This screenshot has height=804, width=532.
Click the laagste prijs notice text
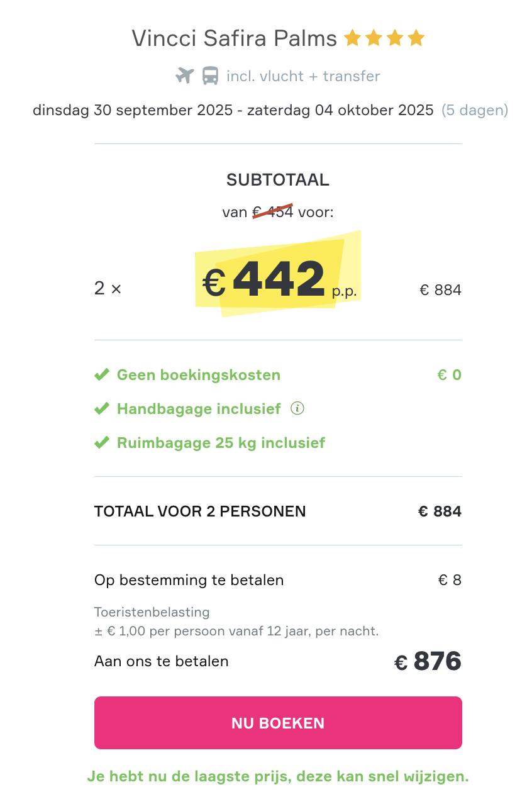click(278, 776)
